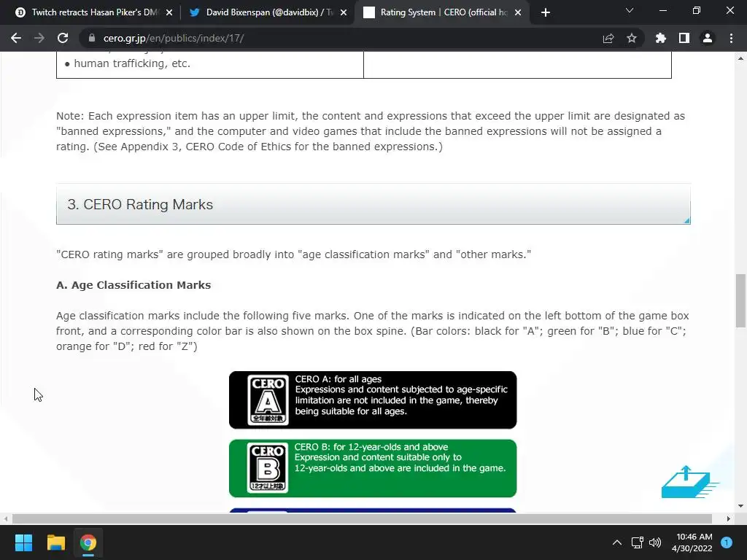Viewport: 747px width, 560px height.
Task: Close the Twitch retracts Hasan Piker tab
Action: (x=169, y=12)
